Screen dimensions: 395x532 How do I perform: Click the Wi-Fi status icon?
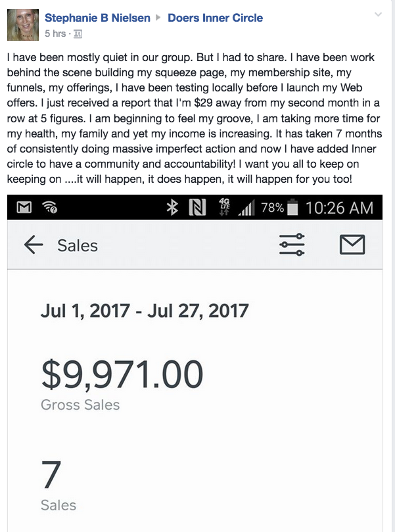49,208
